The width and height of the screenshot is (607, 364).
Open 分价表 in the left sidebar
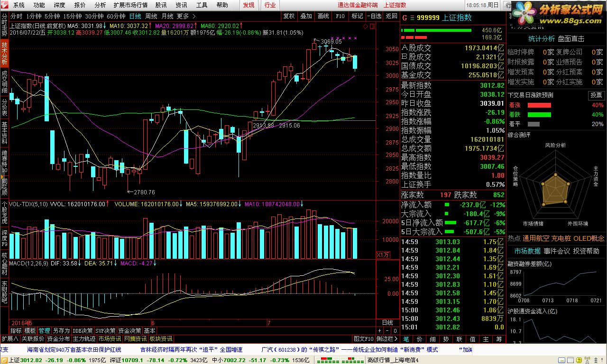point(4,108)
